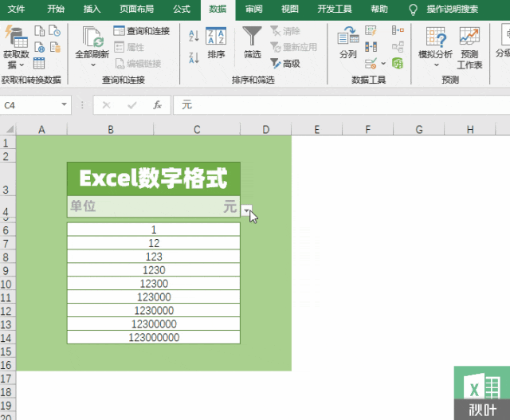The width and height of the screenshot is (510, 420).
Task: Switch to 开始 Home tab
Action: (56, 9)
